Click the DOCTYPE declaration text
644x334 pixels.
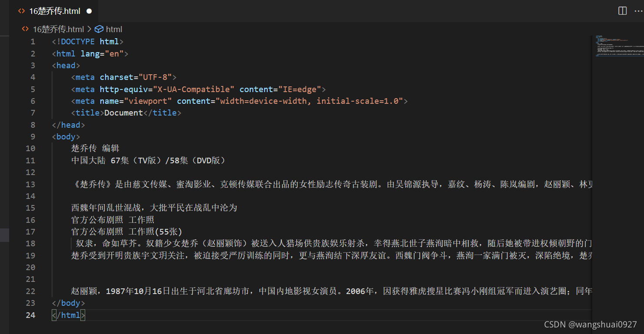point(88,42)
